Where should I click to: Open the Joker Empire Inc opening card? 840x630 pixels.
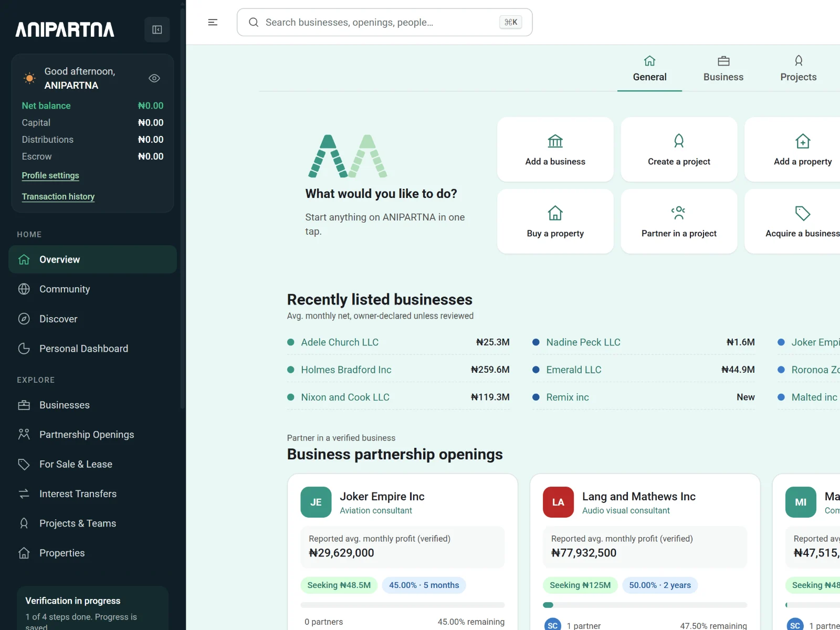(403, 552)
